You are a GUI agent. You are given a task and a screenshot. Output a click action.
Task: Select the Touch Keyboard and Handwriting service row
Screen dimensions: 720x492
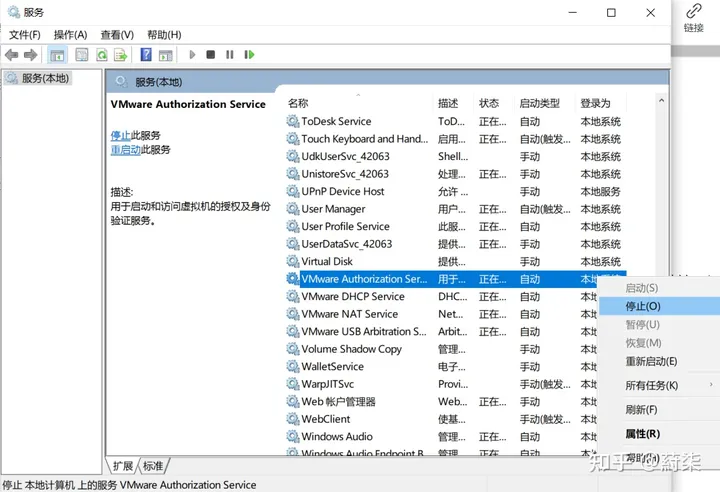[455, 139]
